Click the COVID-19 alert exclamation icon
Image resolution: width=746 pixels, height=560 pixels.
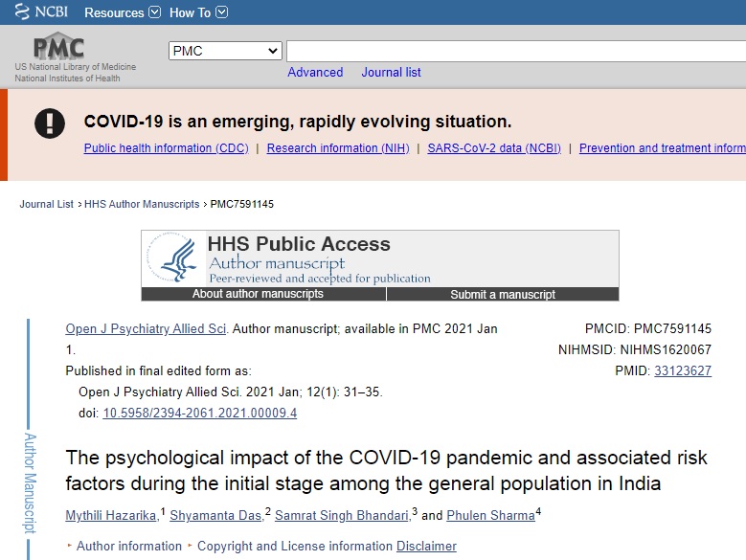tap(50, 123)
